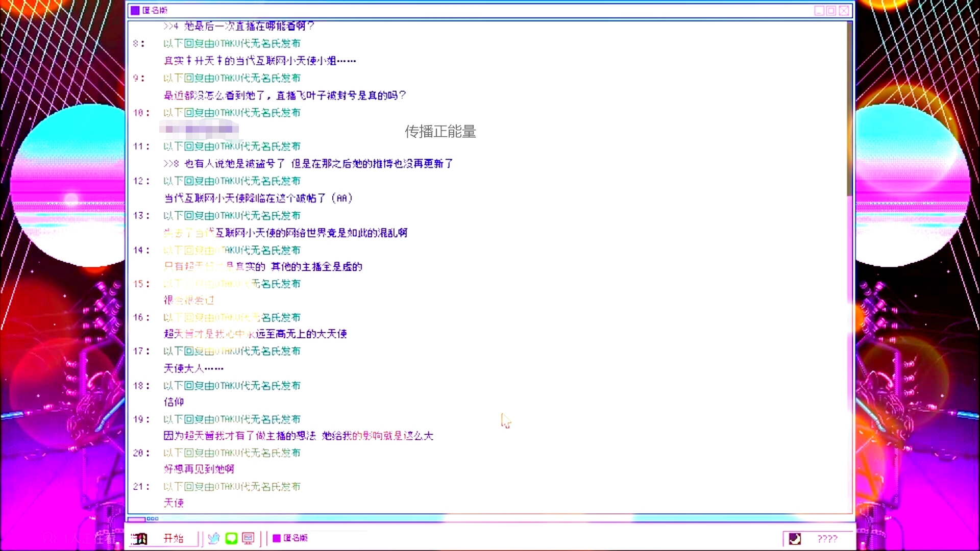Click the horizontal scrollbar thumb at bottom-left
980x551 pixels.
(136, 519)
